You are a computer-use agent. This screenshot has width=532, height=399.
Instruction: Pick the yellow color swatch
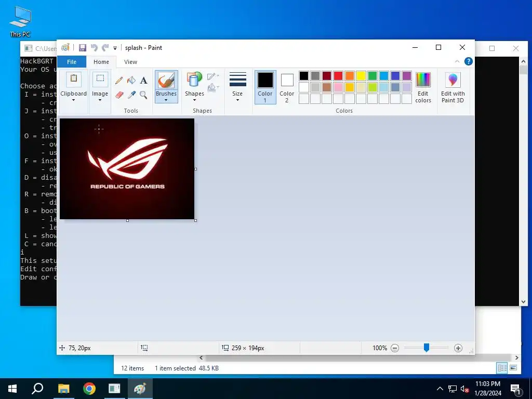click(361, 76)
